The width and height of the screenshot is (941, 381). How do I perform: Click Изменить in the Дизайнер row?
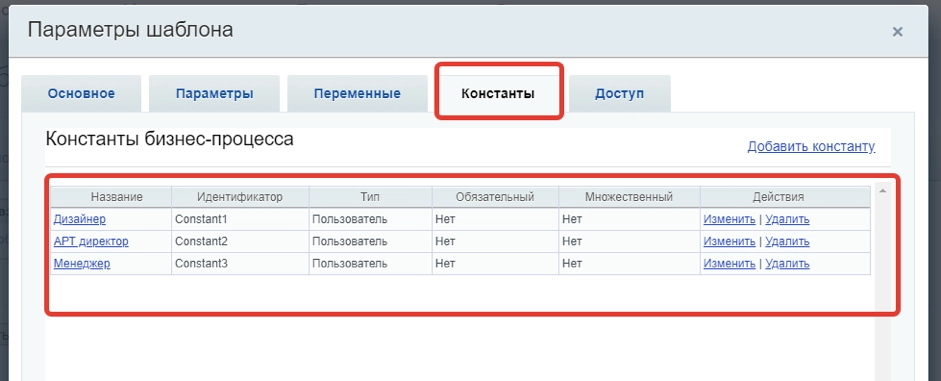coord(729,220)
